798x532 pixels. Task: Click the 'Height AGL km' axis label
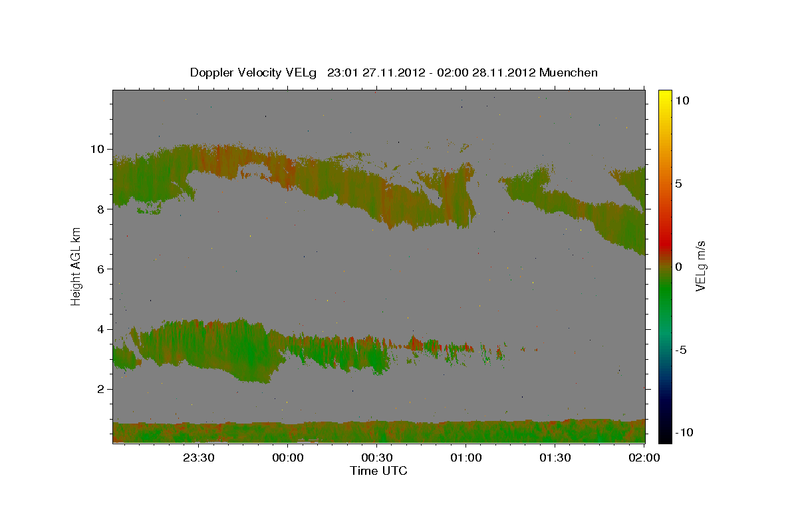tap(76, 266)
